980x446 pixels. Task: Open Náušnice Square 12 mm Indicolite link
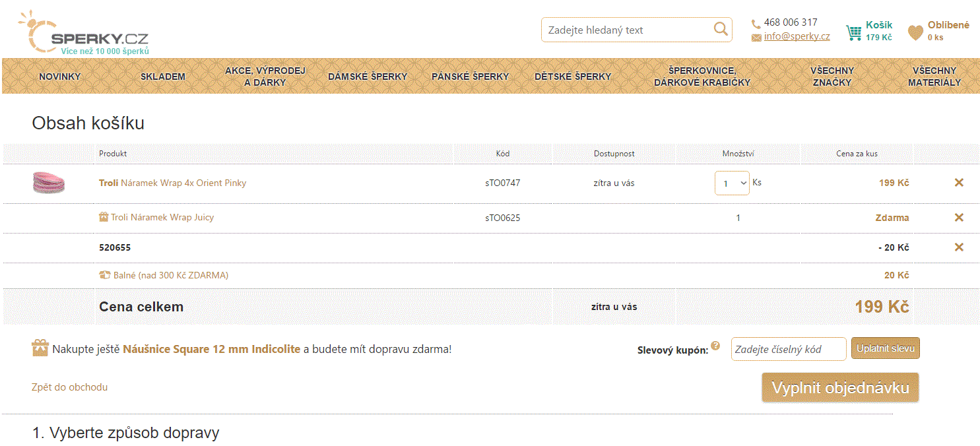point(211,349)
